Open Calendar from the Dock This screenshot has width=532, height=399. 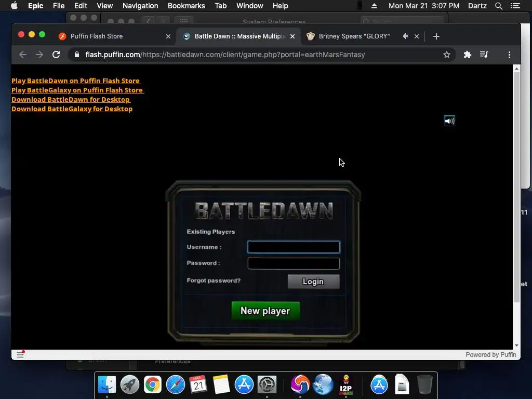[198, 385]
